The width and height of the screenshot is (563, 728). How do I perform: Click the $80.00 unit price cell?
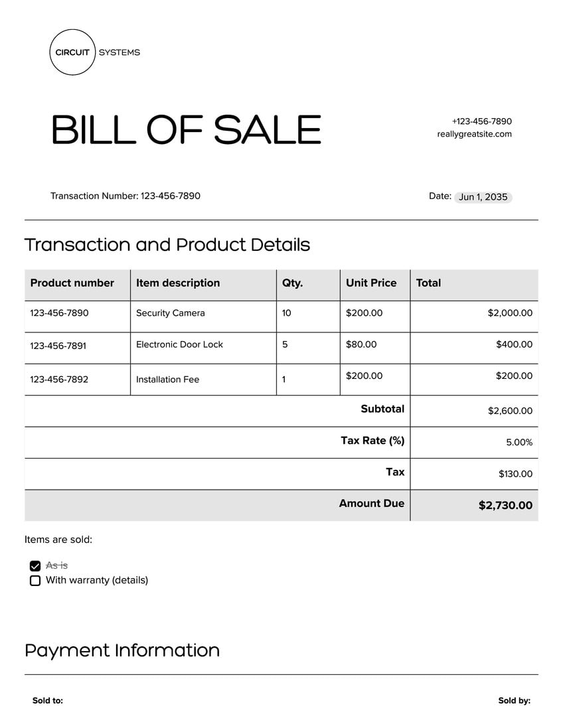pos(375,348)
